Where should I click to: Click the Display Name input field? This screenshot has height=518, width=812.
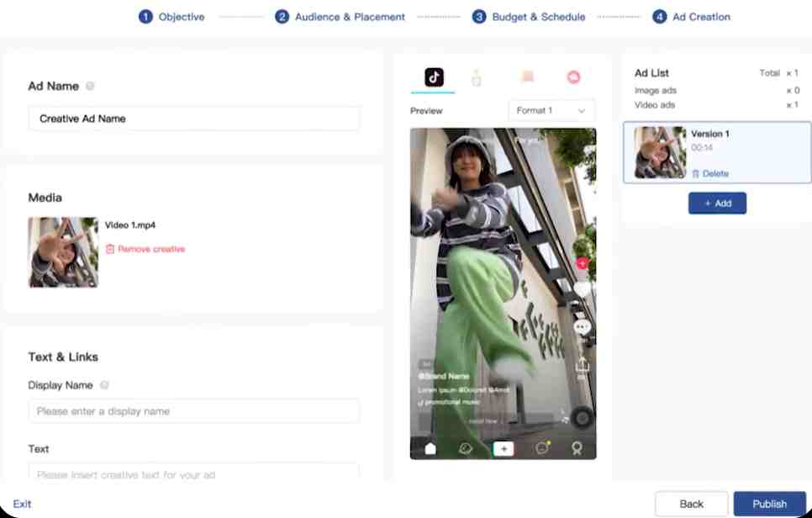pos(194,411)
